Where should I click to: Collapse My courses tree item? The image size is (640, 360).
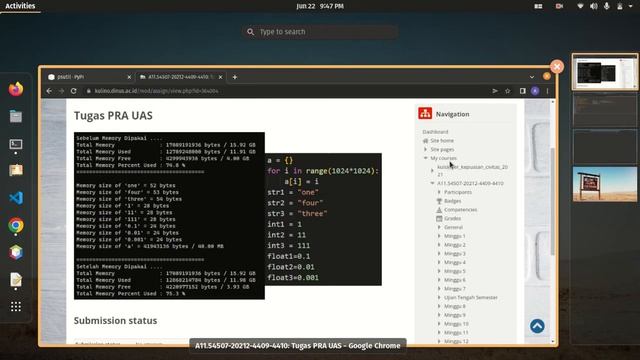tap(425, 158)
